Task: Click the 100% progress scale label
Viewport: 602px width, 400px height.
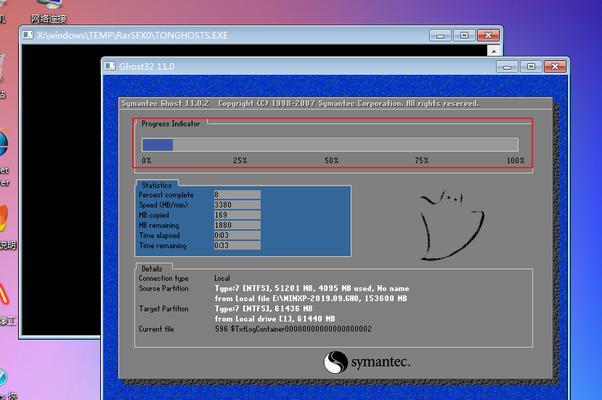Action: pos(515,160)
